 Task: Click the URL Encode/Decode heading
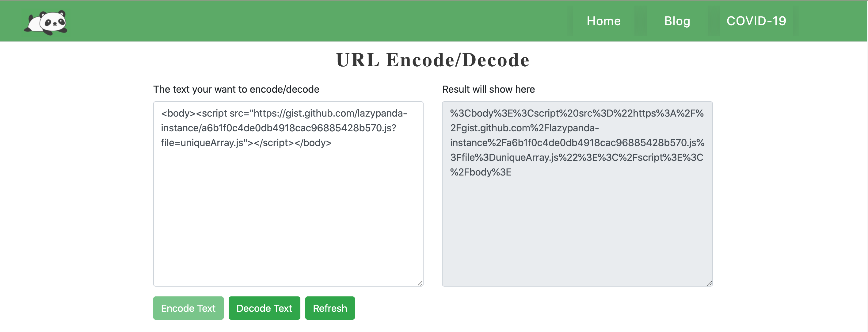433,60
